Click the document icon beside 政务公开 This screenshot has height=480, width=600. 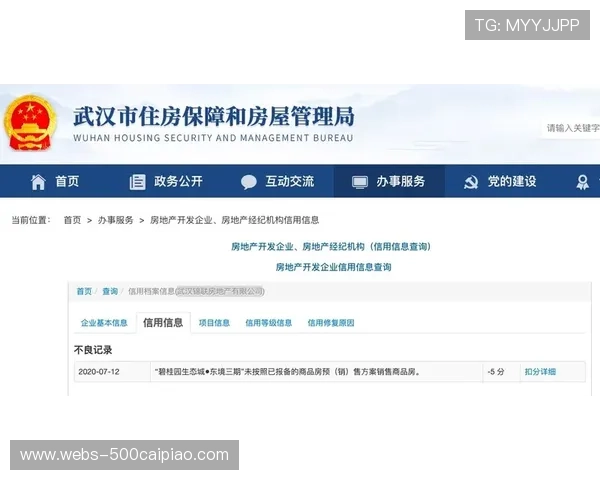[137, 182]
